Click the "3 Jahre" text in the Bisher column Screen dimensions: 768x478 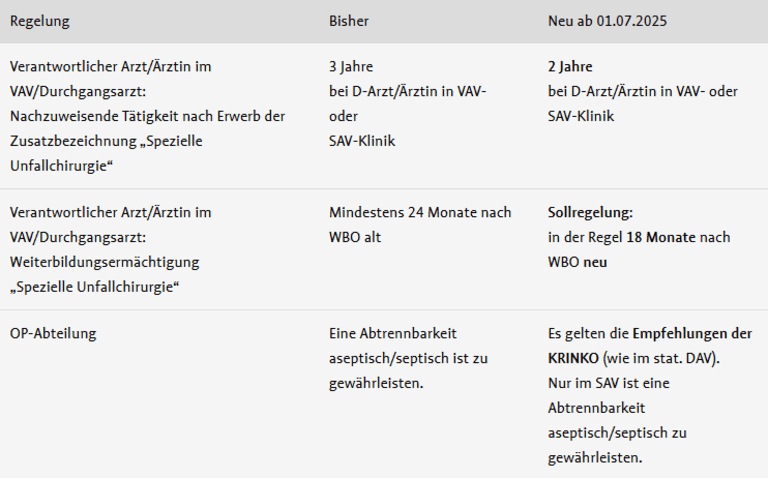351,67
